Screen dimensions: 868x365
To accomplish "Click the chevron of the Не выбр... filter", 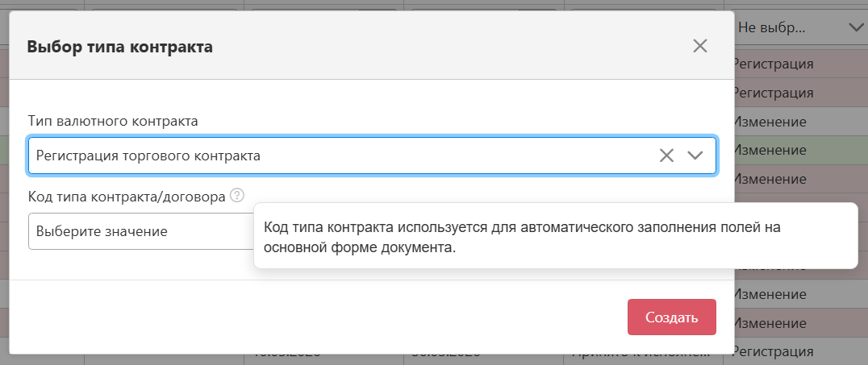I will pos(856,27).
